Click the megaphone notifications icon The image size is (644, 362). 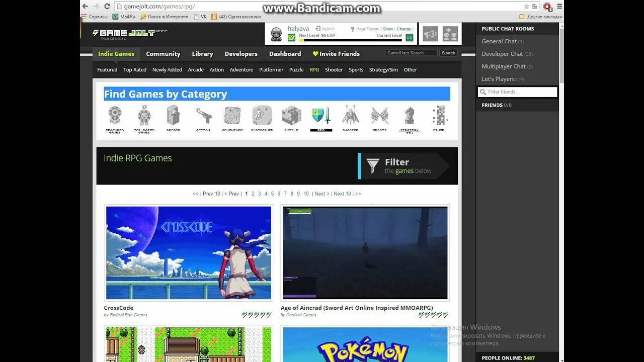tap(430, 34)
